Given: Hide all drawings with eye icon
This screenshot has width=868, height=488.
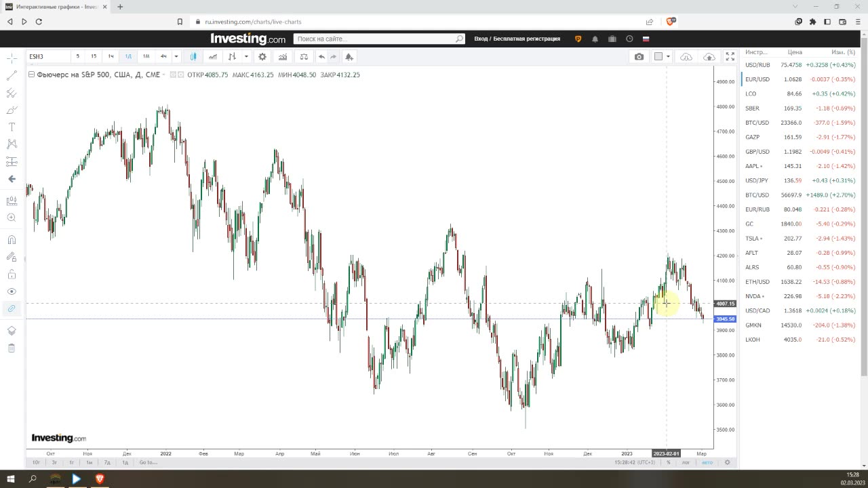Looking at the screenshot, I should (12, 291).
